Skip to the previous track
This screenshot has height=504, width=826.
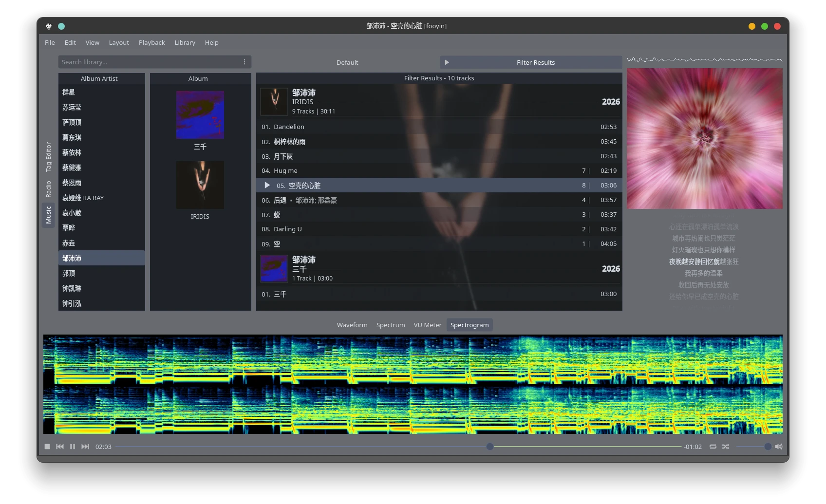click(x=60, y=447)
